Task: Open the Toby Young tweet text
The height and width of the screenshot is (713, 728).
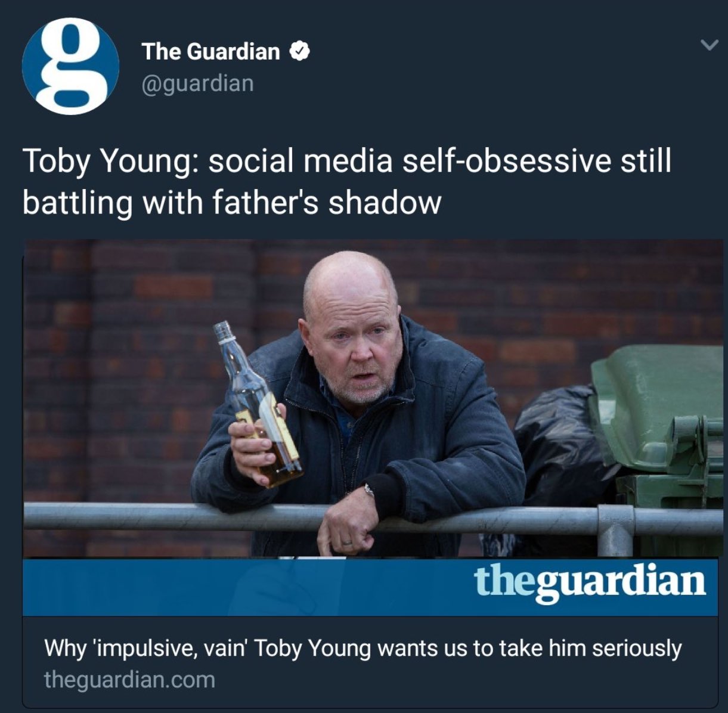Action: 347,181
